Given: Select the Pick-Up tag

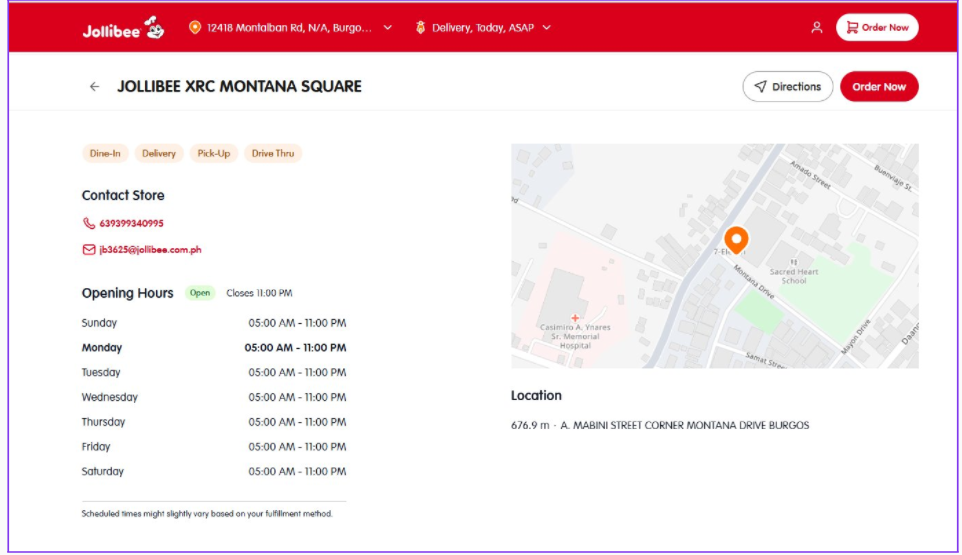Looking at the screenshot, I should tap(214, 154).
